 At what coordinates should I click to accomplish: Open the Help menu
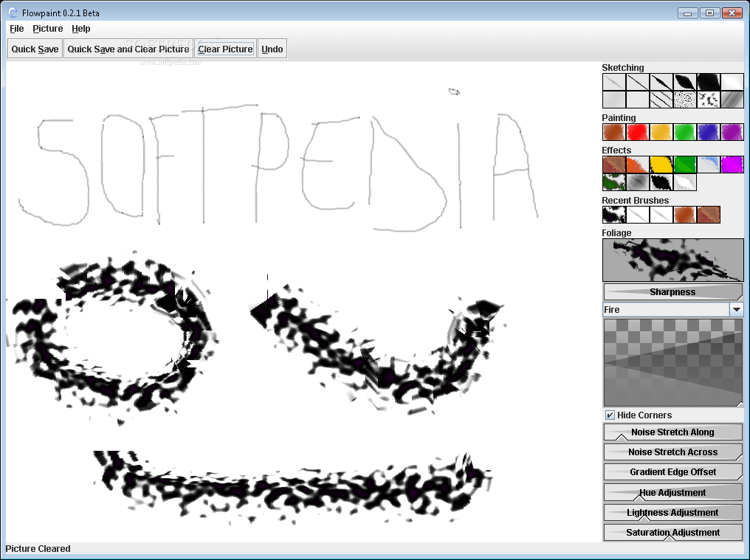pos(81,29)
